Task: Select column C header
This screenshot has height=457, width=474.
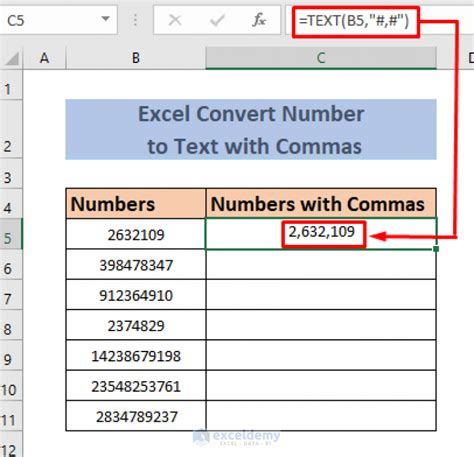Action: pos(321,58)
